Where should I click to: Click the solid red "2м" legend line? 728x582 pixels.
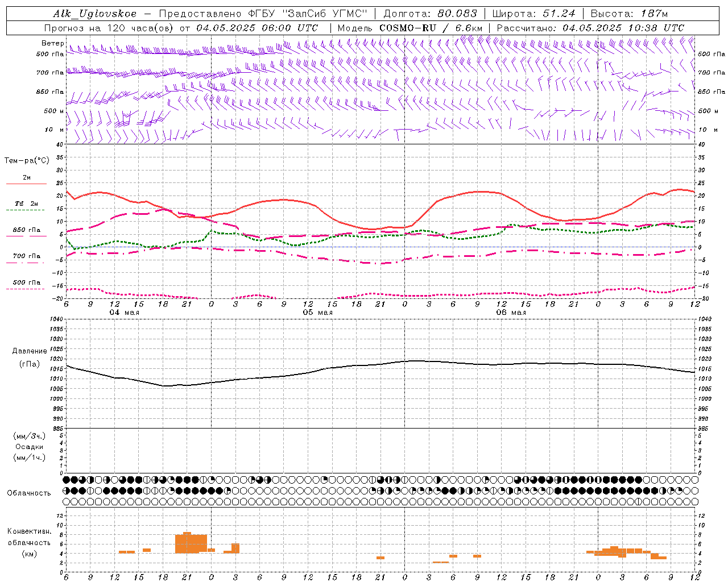pos(26,184)
